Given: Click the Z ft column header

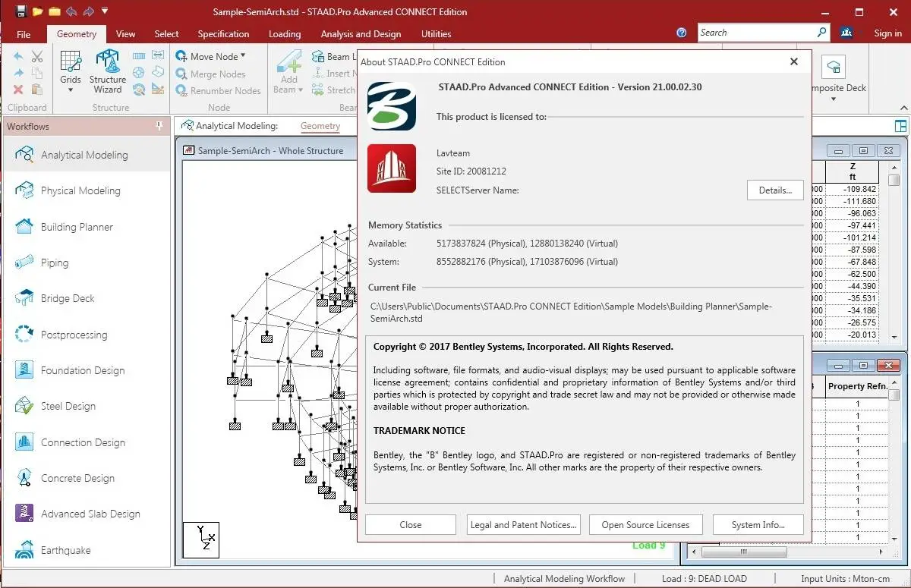Looking at the screenshot, I should click(853, 171).
